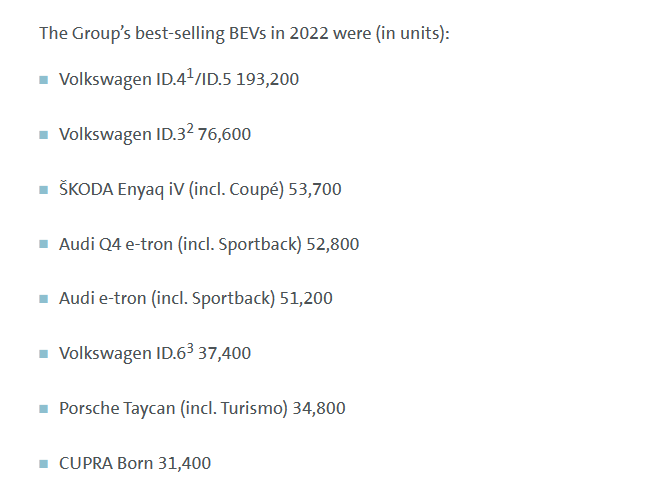Open footnote 2 next to Volkswagen ID.3
This screenshot has height=494, width=650.
coord(190,128)
